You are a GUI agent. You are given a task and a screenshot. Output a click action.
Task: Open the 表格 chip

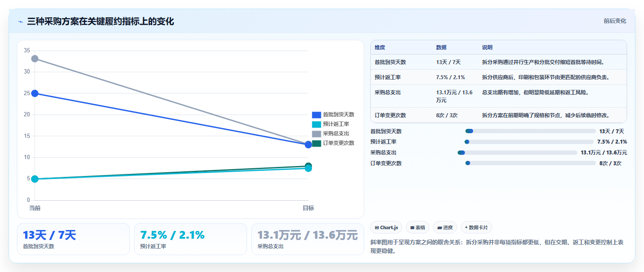click(x=417, y=227)
